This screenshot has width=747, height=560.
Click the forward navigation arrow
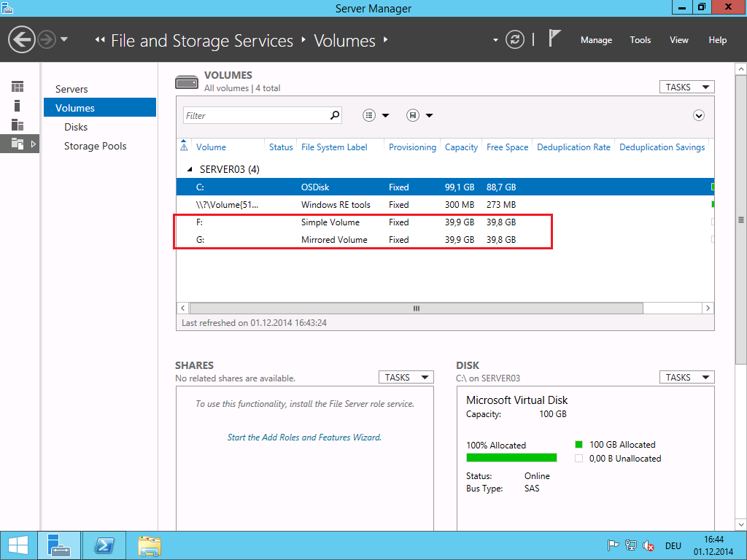coord(47,39)
